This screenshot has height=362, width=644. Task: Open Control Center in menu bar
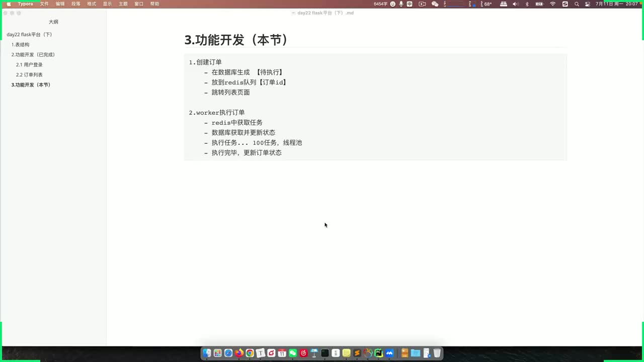click(x=588, y=4)
